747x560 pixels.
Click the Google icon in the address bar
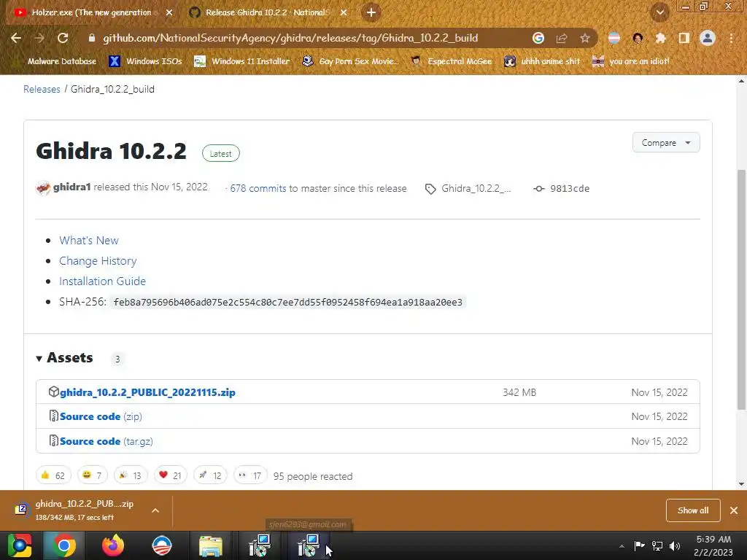538,38
